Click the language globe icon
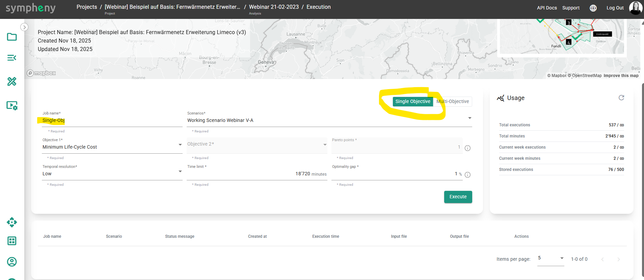Screen dimensions: 644x280 [593, 8]
